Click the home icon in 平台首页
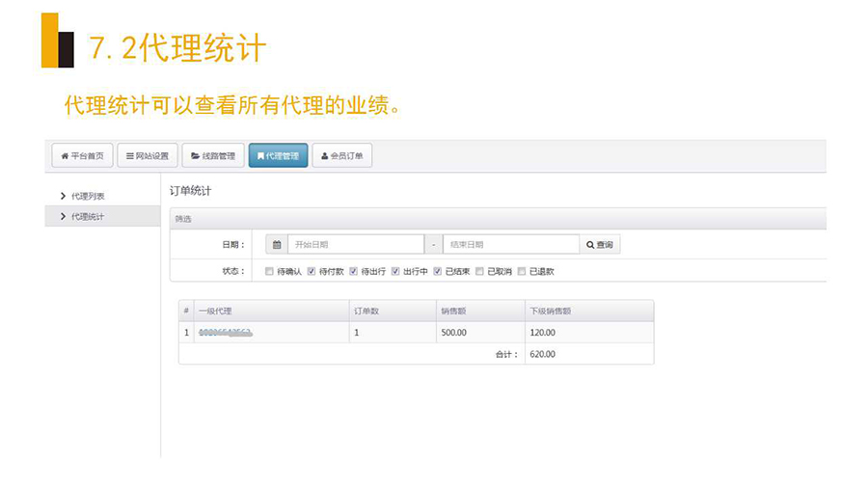The height and width of the screenshot is (488, 868). [x=65, y=156]
